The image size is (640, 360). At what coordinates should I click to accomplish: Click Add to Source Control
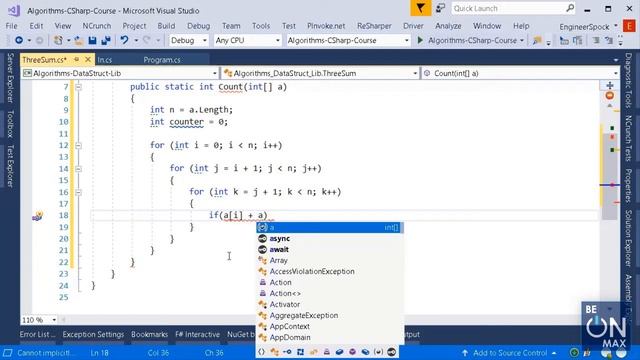pos(509,353)
